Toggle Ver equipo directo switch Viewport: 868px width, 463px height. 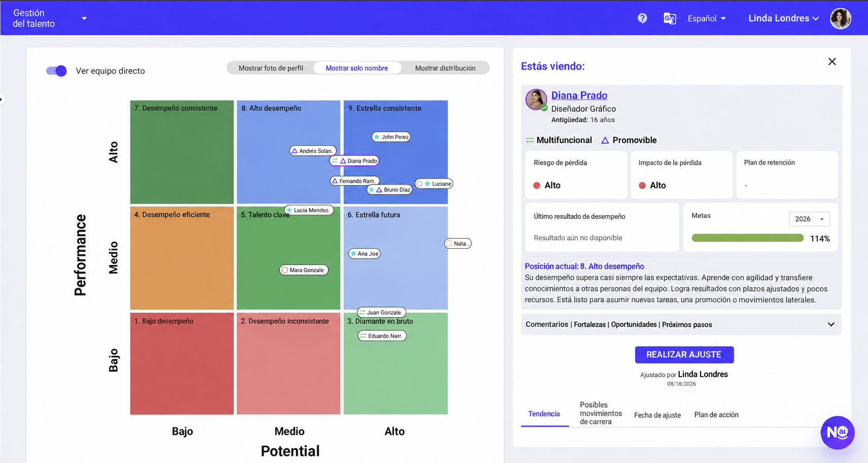[56, 71]
